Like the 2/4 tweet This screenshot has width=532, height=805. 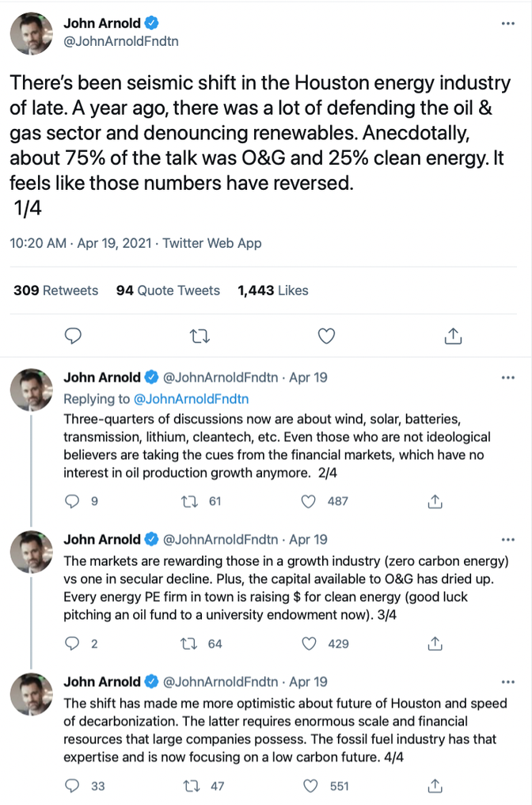307,501
